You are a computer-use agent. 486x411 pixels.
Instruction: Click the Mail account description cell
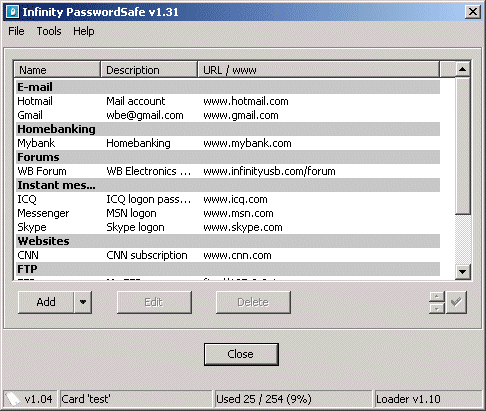click(135, 101)
